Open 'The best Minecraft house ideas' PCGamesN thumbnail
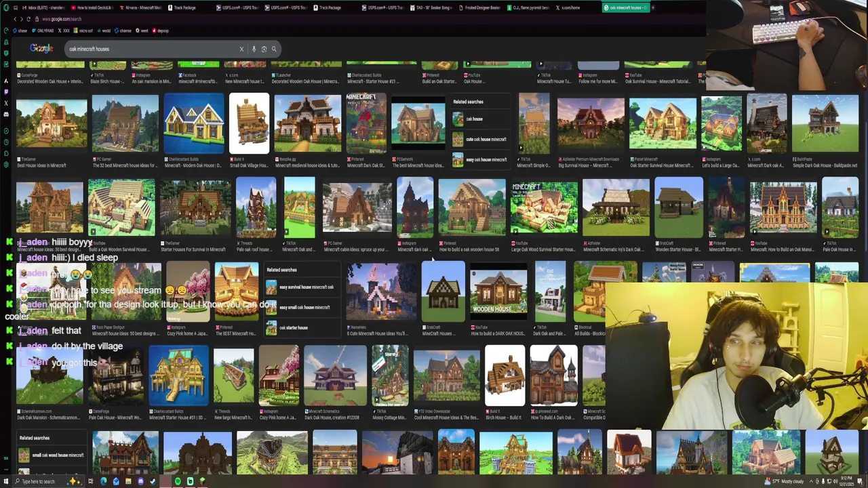The height and width of the screenshot is (488, 868). (418, 125)
